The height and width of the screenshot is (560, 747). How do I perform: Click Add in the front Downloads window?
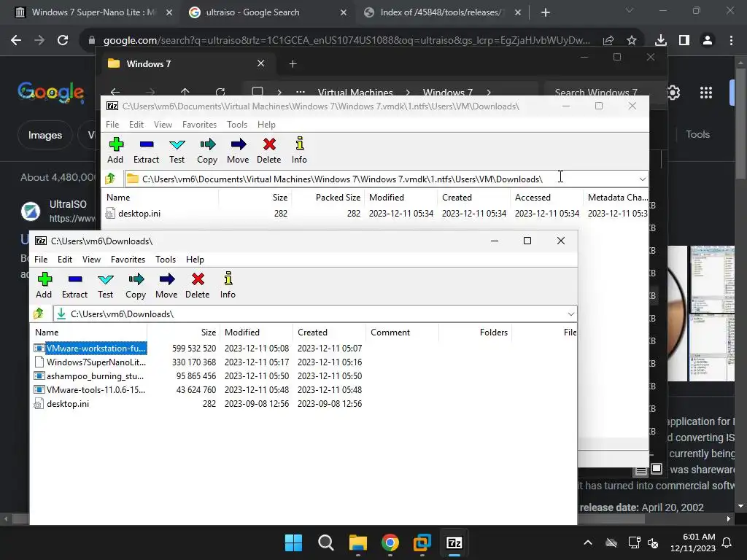point(44,285)
